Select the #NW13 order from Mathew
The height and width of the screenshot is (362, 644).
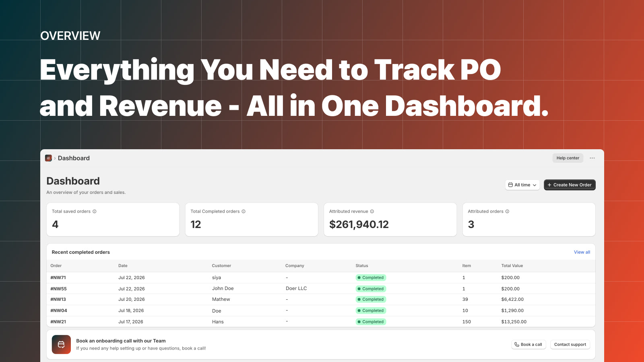pos(321,300)
